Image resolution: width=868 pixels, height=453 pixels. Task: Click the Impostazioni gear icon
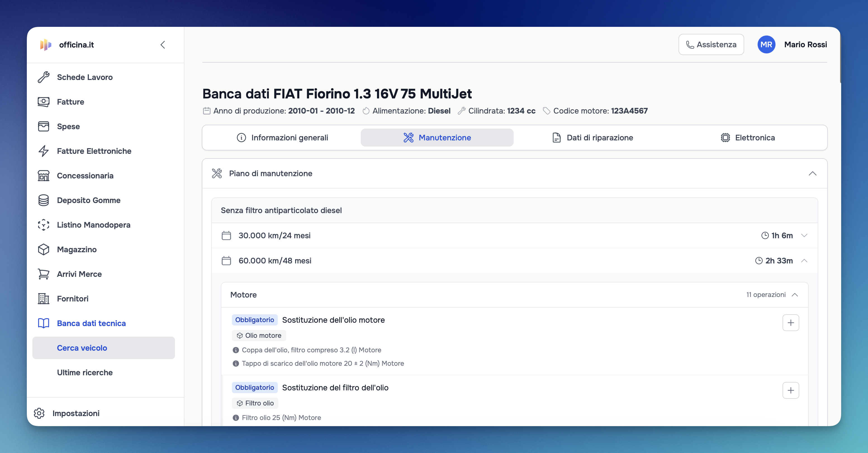(x=39, y=413)
